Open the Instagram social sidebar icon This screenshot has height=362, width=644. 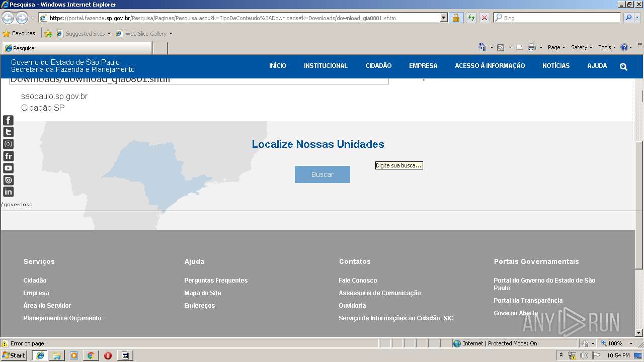tap(8, 144)
